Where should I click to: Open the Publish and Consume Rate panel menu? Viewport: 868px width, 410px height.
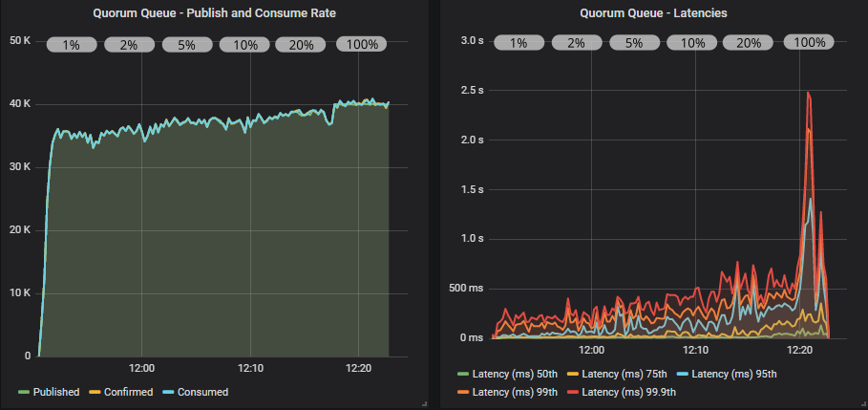[214, 12]
